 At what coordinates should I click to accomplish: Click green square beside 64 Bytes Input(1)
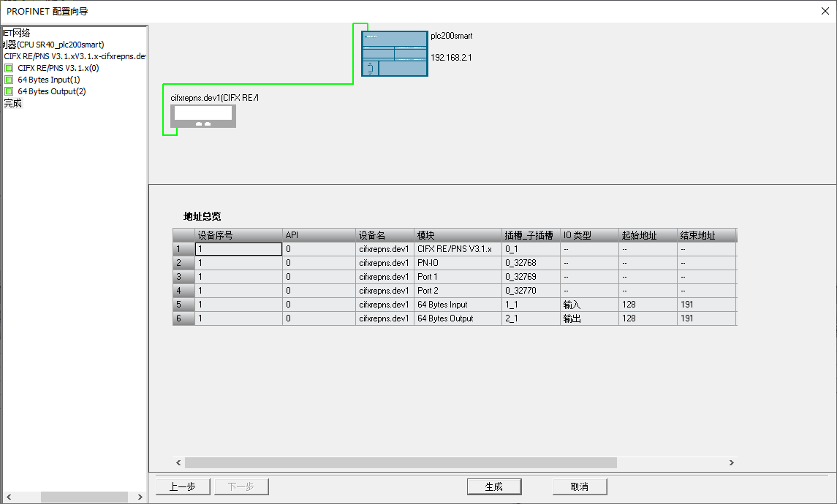click(9, 80)
